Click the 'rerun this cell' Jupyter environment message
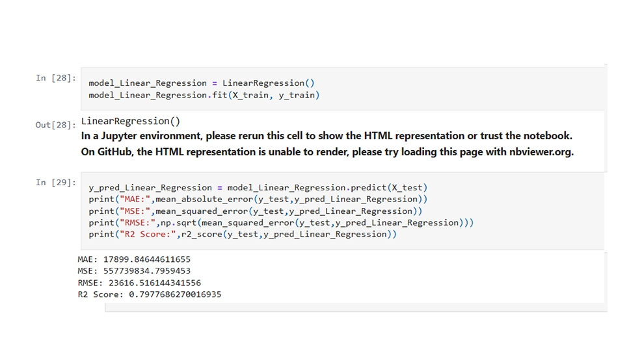 pos(327,136)
